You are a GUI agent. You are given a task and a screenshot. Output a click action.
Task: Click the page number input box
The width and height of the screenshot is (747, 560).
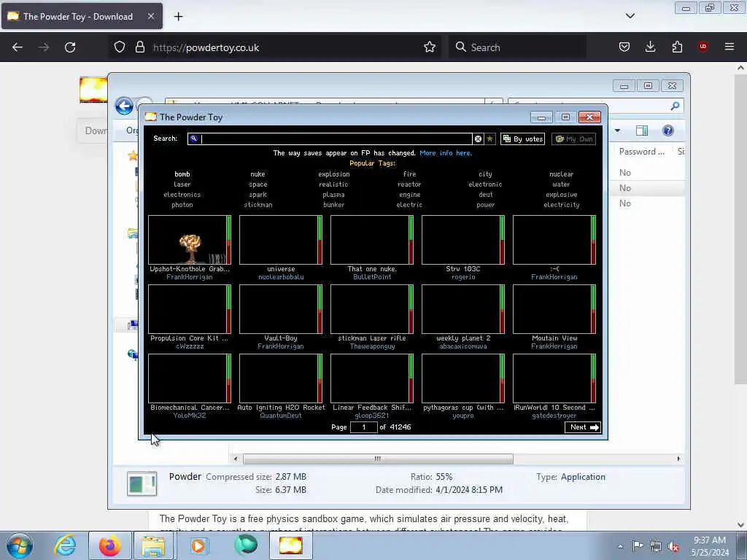[363, 427]
